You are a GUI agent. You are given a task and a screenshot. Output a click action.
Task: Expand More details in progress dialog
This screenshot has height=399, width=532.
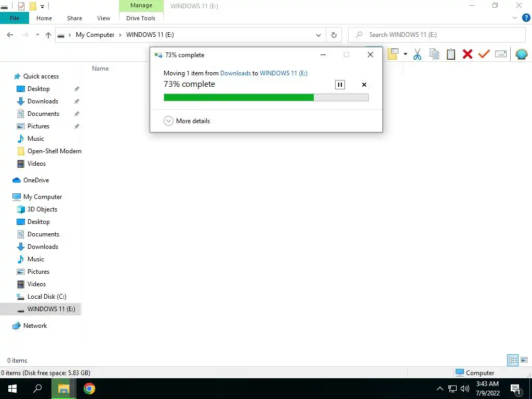(x=187, y=121)
